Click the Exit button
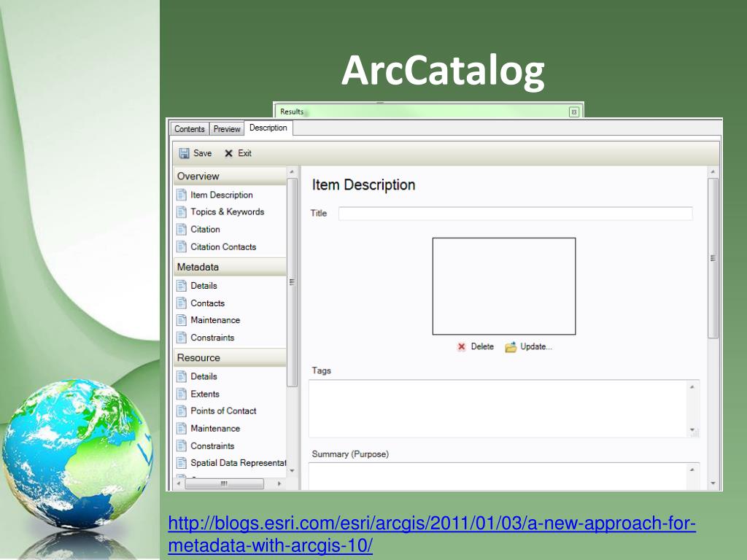Viewport: 747px width, 560px height. 238,153
